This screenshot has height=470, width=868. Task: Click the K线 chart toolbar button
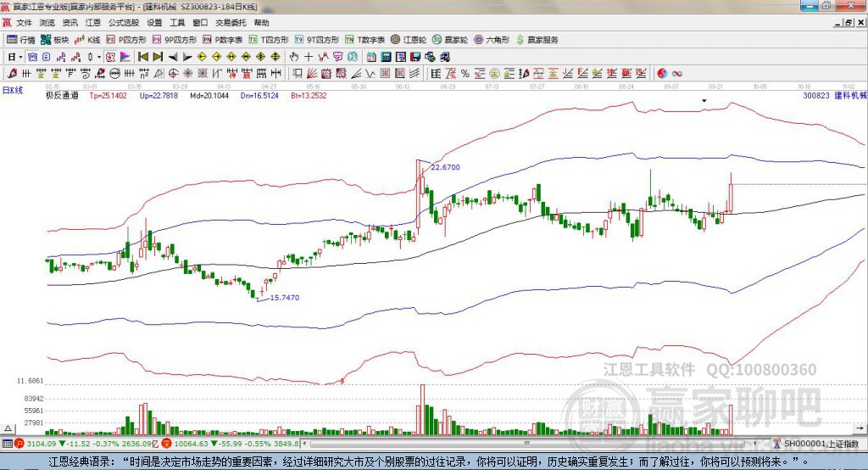87,40
